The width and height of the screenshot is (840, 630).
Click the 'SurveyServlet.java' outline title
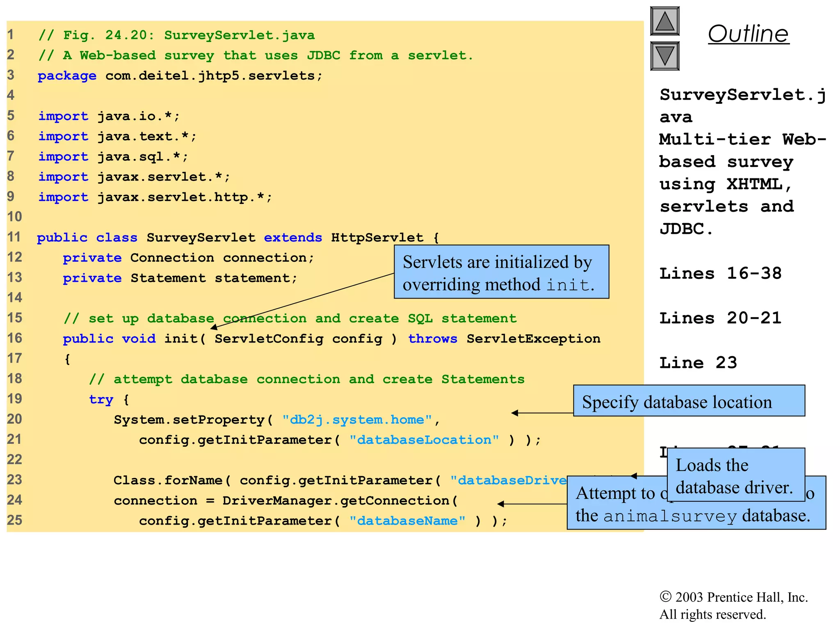pos(742,106)
